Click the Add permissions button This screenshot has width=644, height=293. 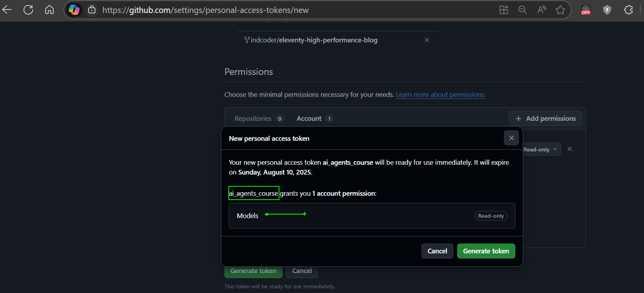[545, 118]
